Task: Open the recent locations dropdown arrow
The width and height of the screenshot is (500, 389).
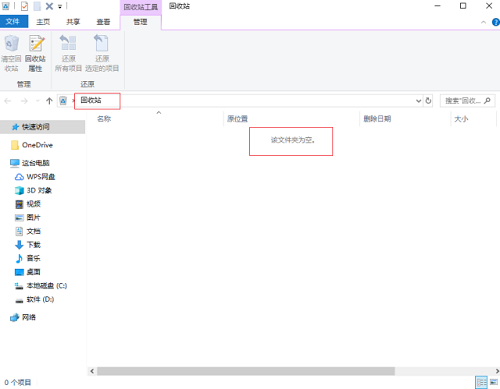Action: (x=37, y=101)
